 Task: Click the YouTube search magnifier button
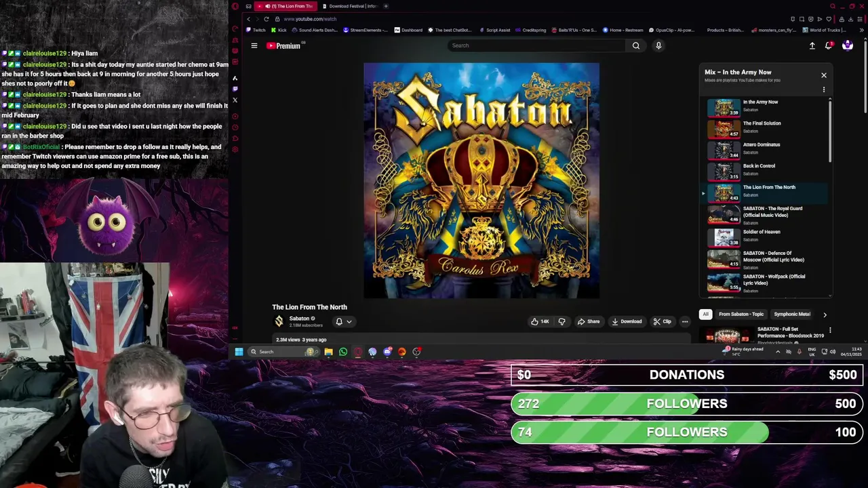(x=635, y=45)
